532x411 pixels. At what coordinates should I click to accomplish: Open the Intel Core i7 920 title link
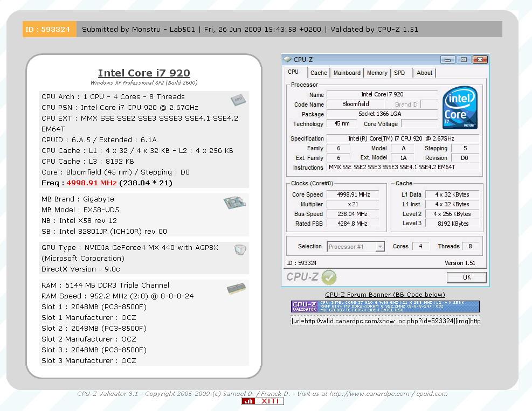(x=144, y=73)
